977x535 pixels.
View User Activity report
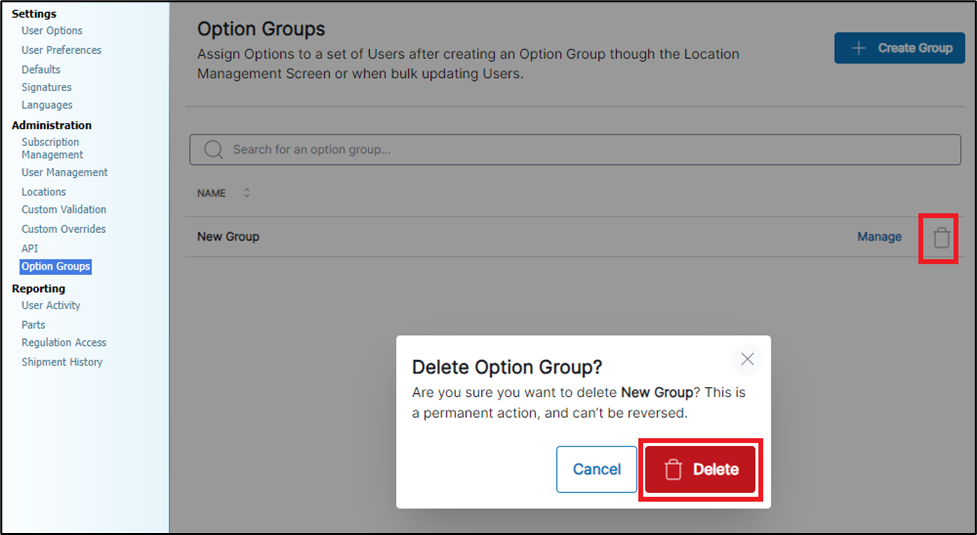[51, 306]
